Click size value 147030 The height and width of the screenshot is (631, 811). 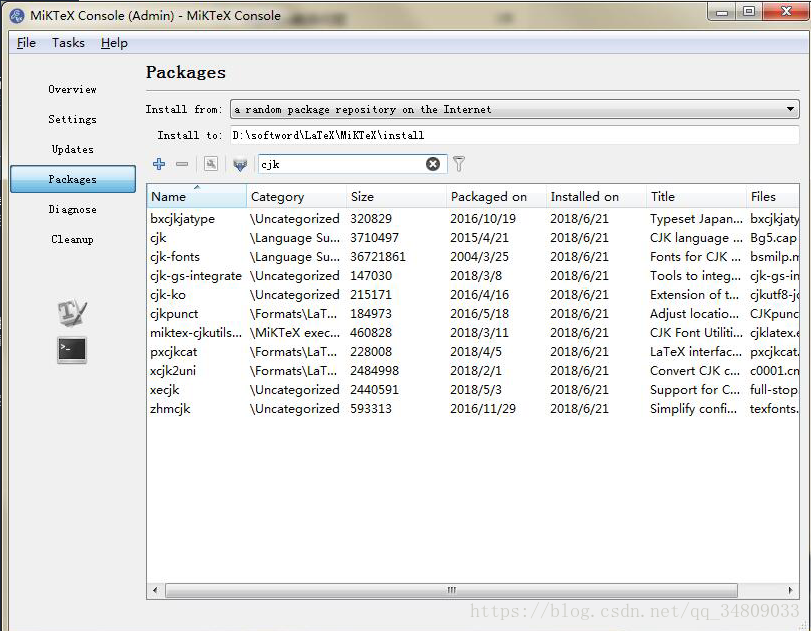coord(371,276)
